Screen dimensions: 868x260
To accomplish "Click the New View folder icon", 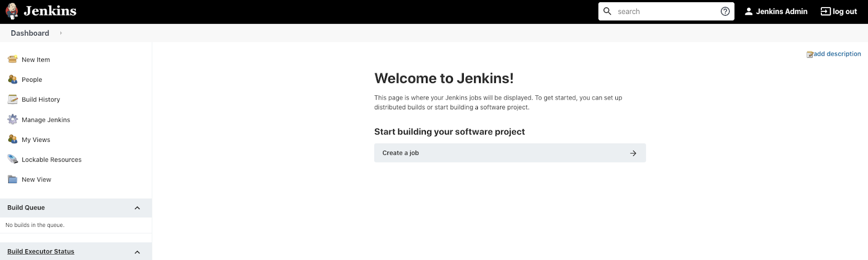I will [12, 179].
